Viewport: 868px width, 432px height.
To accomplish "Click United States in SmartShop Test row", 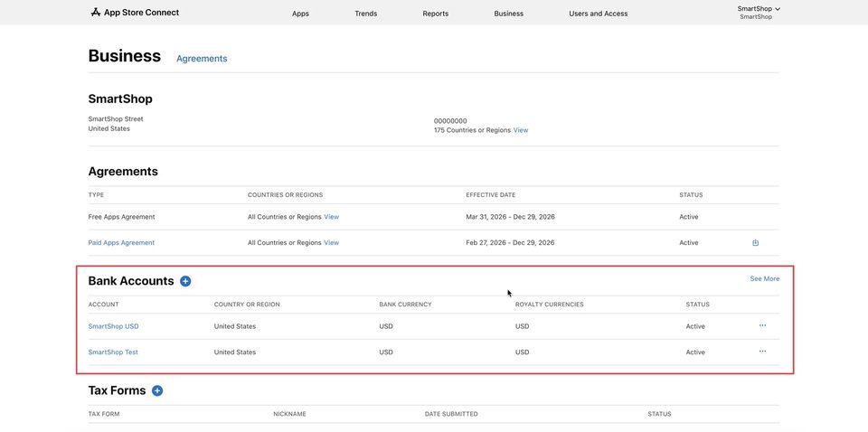I will point(235,352).
